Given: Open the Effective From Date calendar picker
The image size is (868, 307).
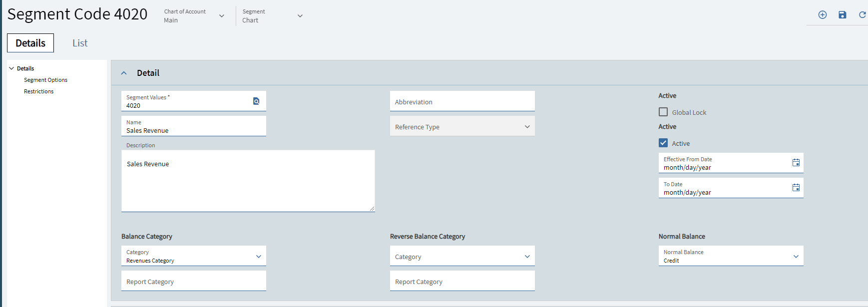Looking at the screenshot, I should pos(796,163).
